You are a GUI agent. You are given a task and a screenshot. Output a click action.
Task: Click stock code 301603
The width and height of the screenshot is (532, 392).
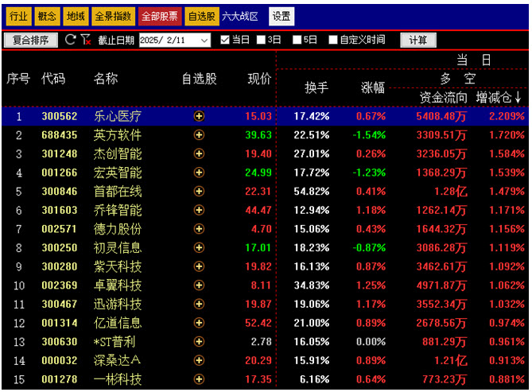coord(60,210)
